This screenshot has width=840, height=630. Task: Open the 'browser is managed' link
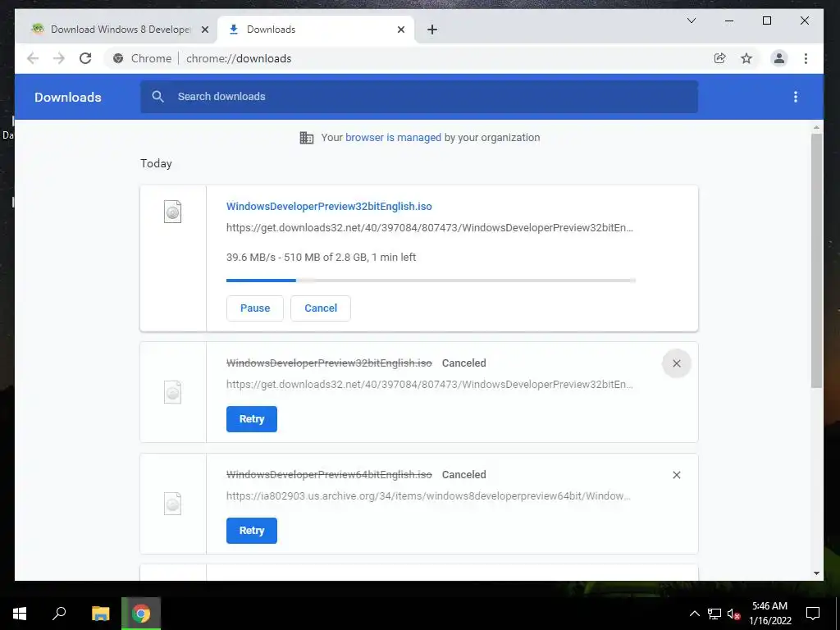[393, 138]
